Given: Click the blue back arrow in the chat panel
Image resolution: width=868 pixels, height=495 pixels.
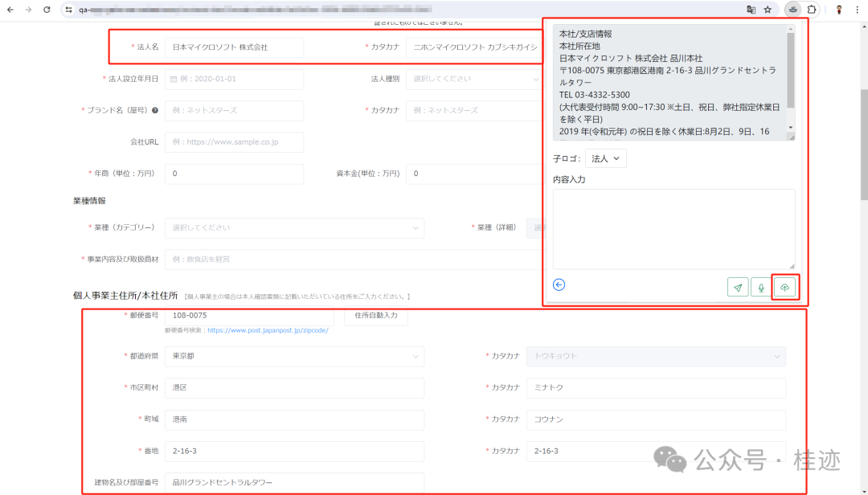Looking at the screenshot, I should (559, 284).
